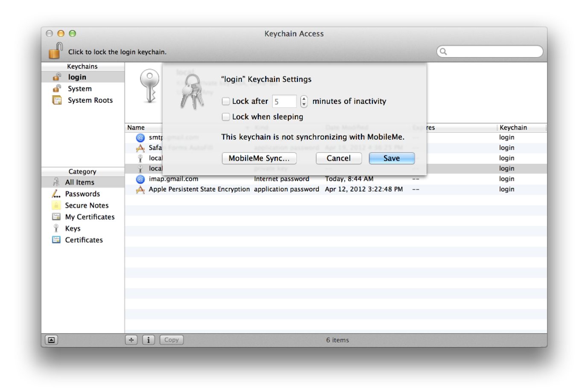Select the System keychain
Image resolution: width=588 pixels, height=388 pixels.
pyautogui.click(x=79, y=88)
